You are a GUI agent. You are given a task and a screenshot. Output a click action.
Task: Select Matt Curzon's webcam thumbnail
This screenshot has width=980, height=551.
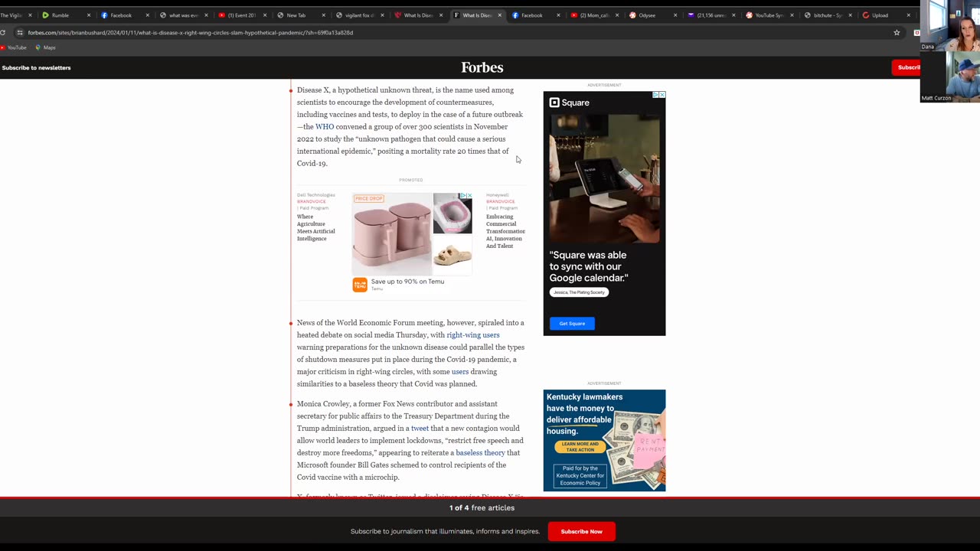click(x=949, y=77)
